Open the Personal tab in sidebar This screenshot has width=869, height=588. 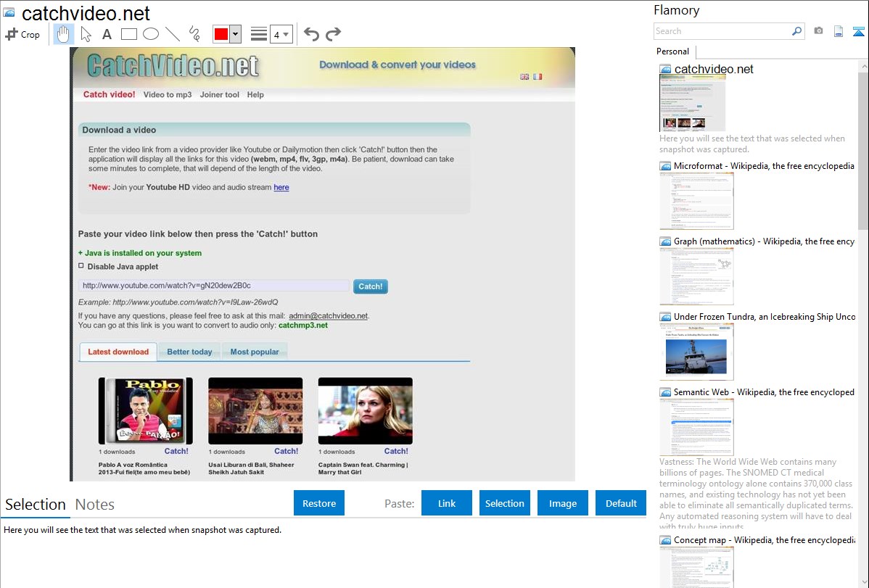(673, 51)
